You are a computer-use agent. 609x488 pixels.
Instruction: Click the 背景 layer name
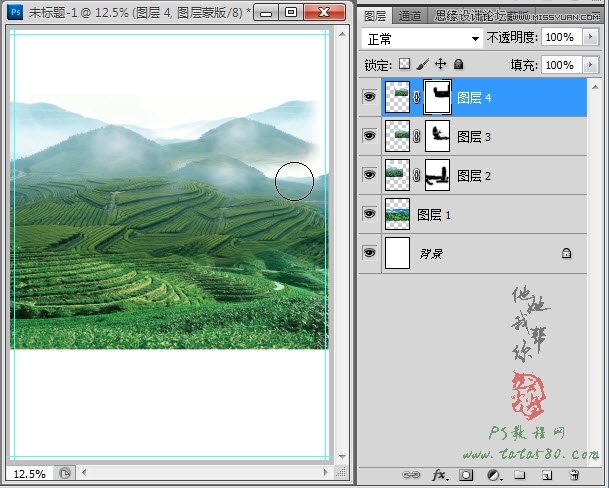(431, 254)
